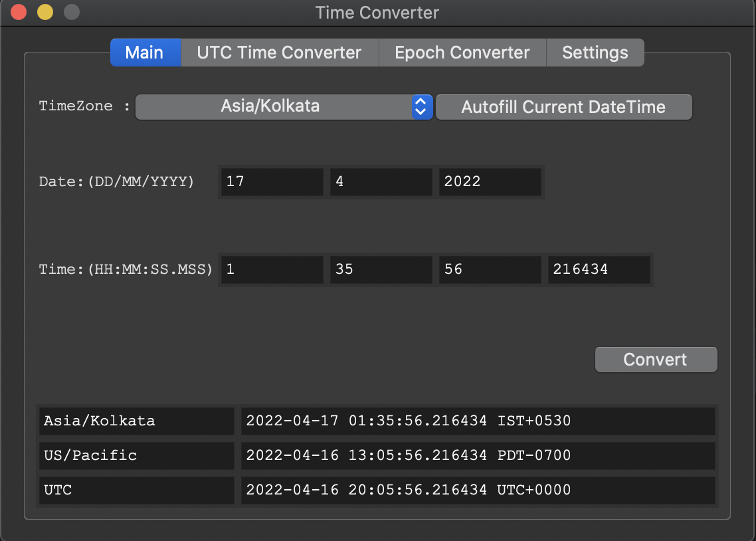Select the hours field showing 1

tap(272, 270)
